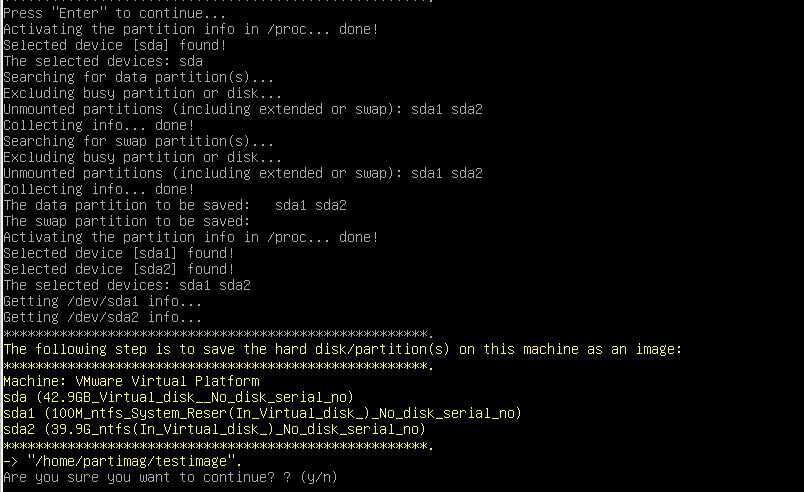This screenshot has width=804, height=492.
Task: Select the sda 42.9GB Virtual disk line
Action: tap(178, 397)
